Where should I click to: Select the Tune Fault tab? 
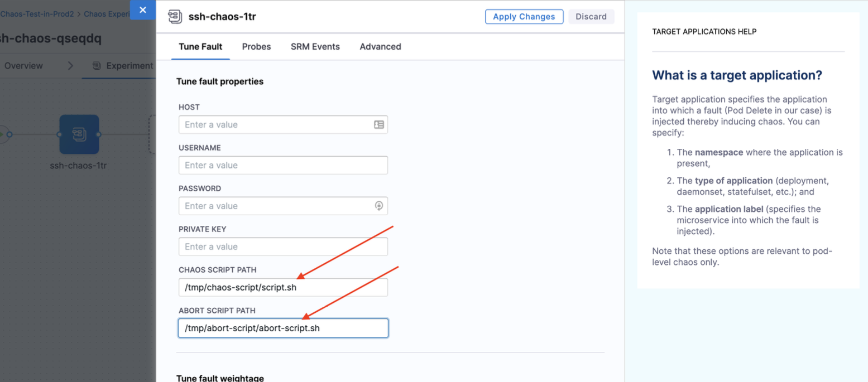(x=200, y=47)
